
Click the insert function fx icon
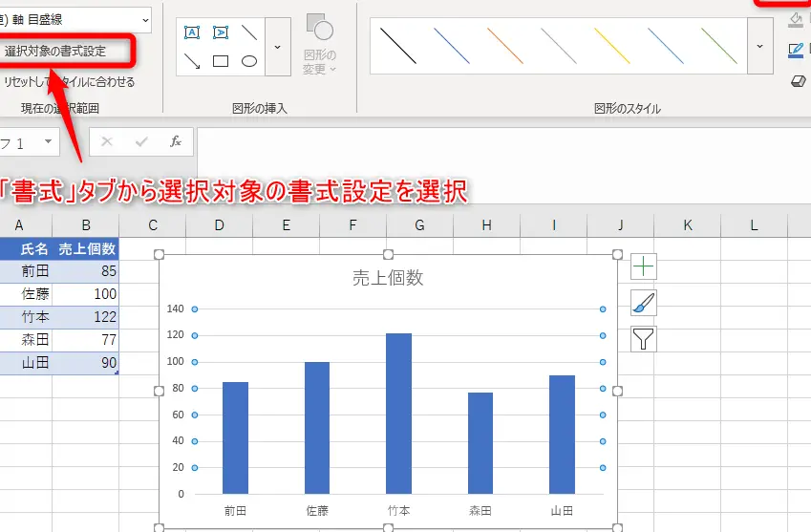point(176,141)
